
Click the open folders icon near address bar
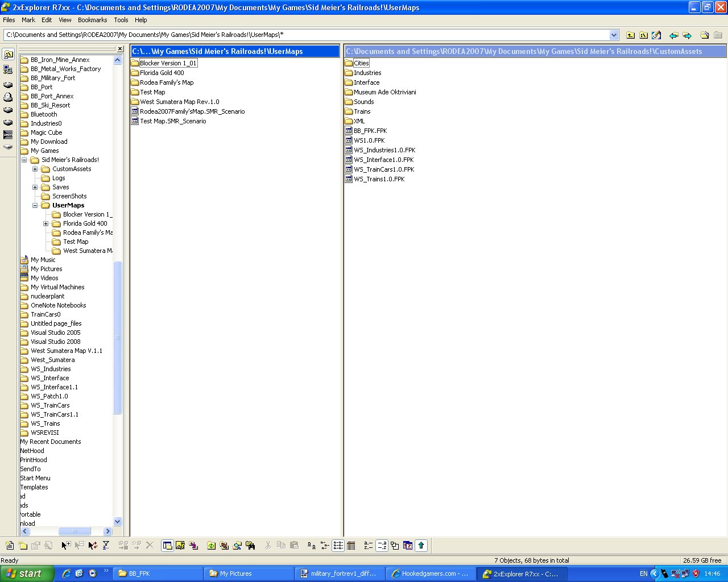(x=705, y=35)
